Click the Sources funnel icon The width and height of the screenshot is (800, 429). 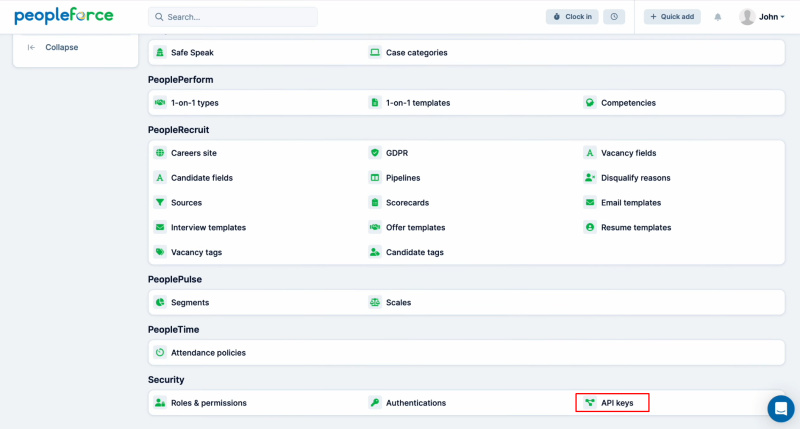tap(160, 203)
